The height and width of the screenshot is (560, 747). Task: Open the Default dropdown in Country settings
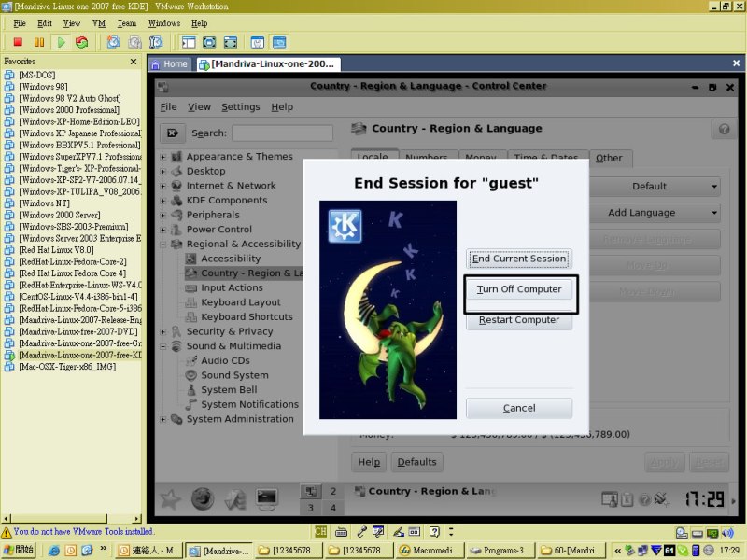click(x=655, y=186)
